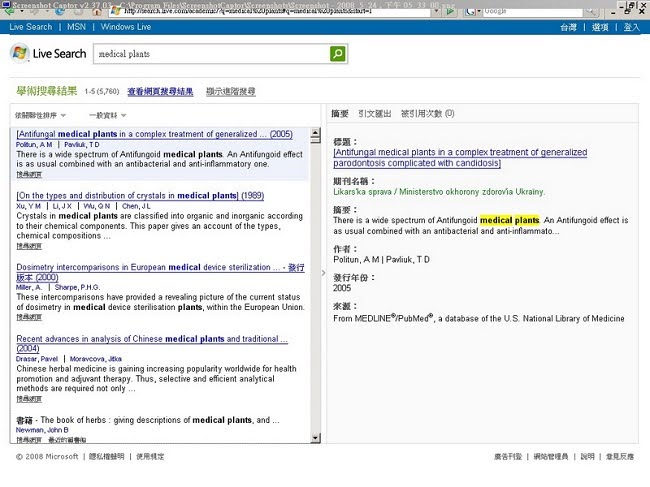The image size is (650, 487).
Task: Click author Sharpe, P.H.G.
Action: [x=78, y=287]
